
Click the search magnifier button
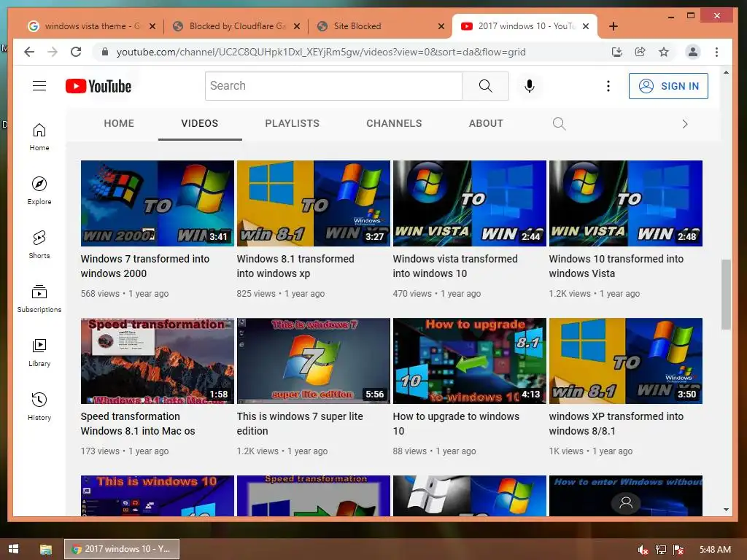tap(485, 86)
